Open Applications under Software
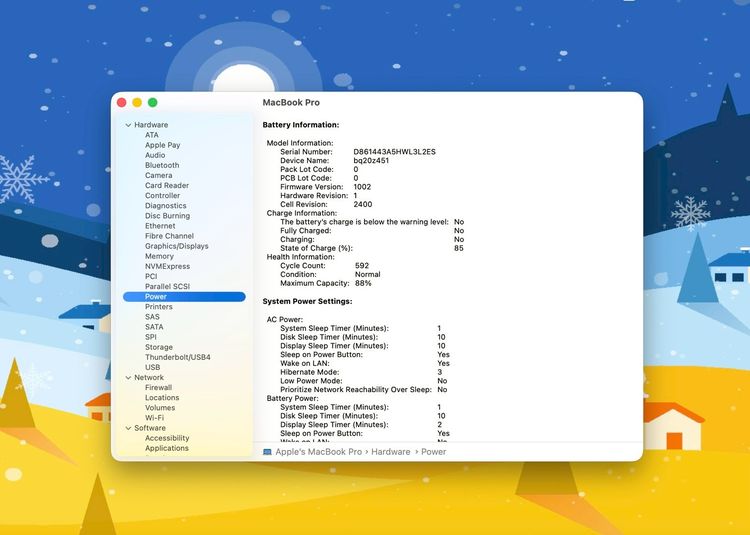This screenshot has width=750, height=535. pos(166,448)
